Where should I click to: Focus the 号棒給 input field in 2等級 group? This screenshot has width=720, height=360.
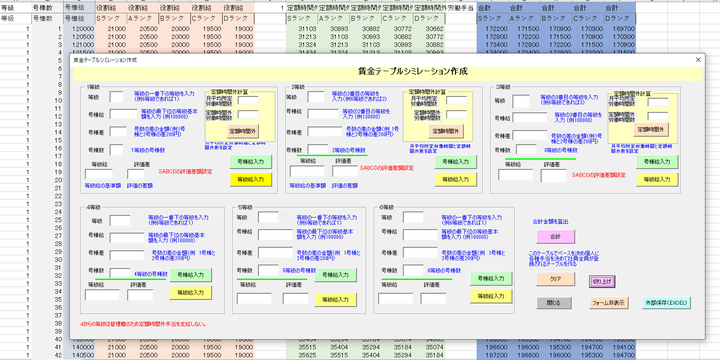(x=323, y=114)
